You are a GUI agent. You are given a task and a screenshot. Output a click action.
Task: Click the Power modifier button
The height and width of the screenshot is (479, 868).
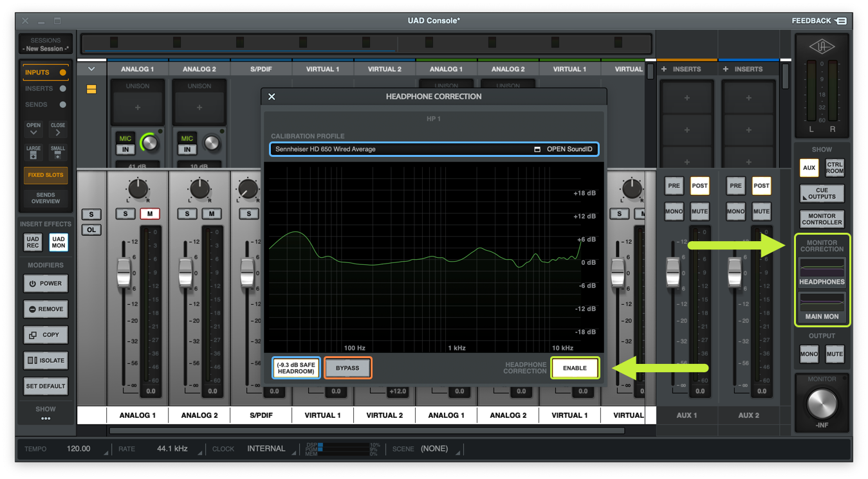(x=46, y=284)
